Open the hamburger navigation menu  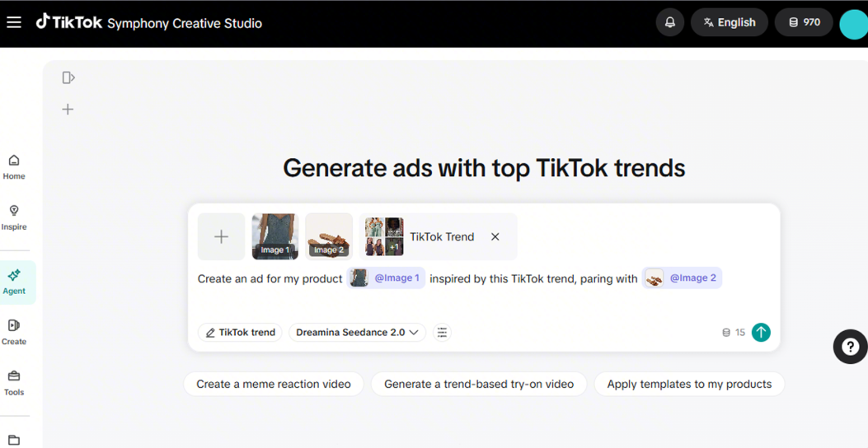click(14, 23)
